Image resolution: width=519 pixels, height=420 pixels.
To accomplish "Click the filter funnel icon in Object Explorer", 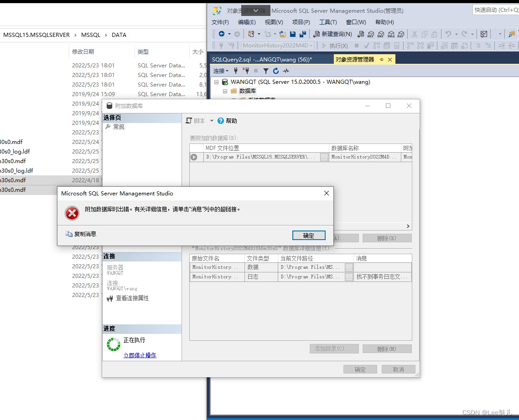I will [x=266, y=71].
